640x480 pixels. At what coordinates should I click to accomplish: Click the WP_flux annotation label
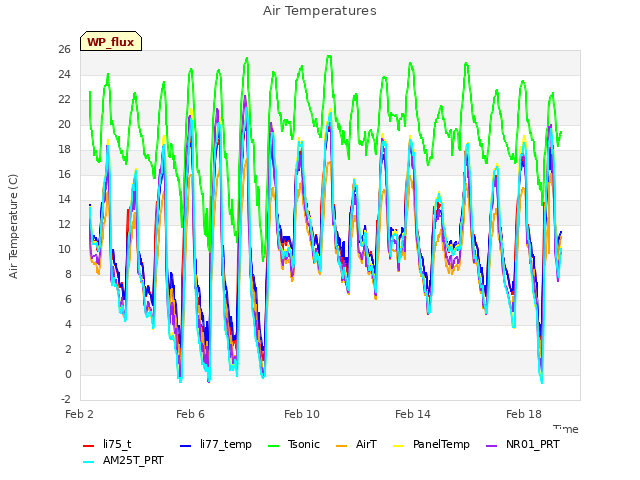point(111,42)
